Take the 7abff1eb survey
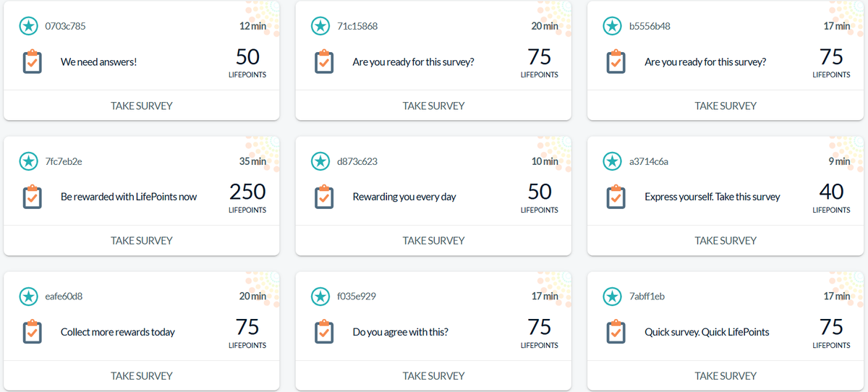This screenshot has height=392, width=868. tap(726, 376)
